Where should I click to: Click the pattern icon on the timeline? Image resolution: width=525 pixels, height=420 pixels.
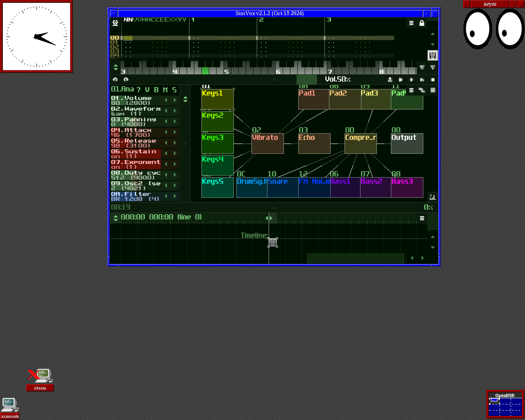point(273,242)
